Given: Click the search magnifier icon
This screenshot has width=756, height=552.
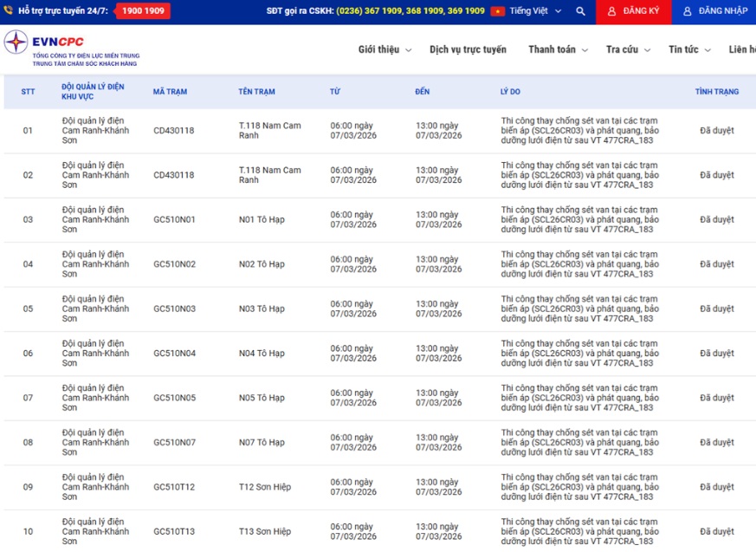Looking at the screenshot, I should coord(580,11).
